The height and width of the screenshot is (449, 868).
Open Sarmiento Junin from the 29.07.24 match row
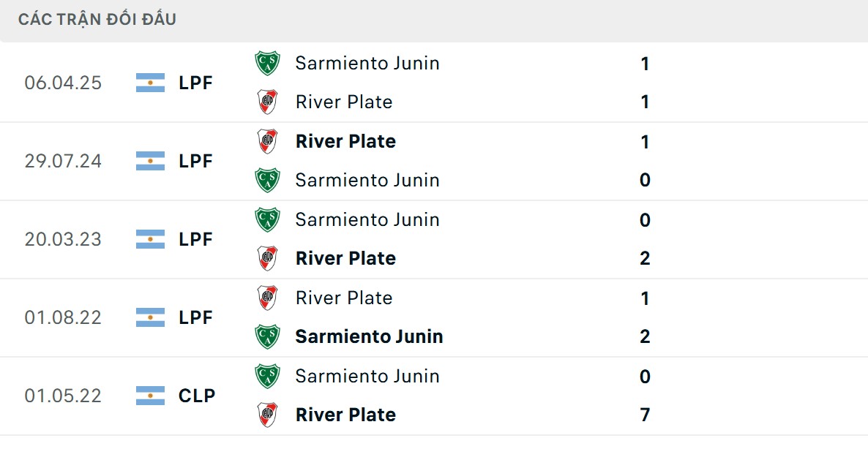pos(367,180)
